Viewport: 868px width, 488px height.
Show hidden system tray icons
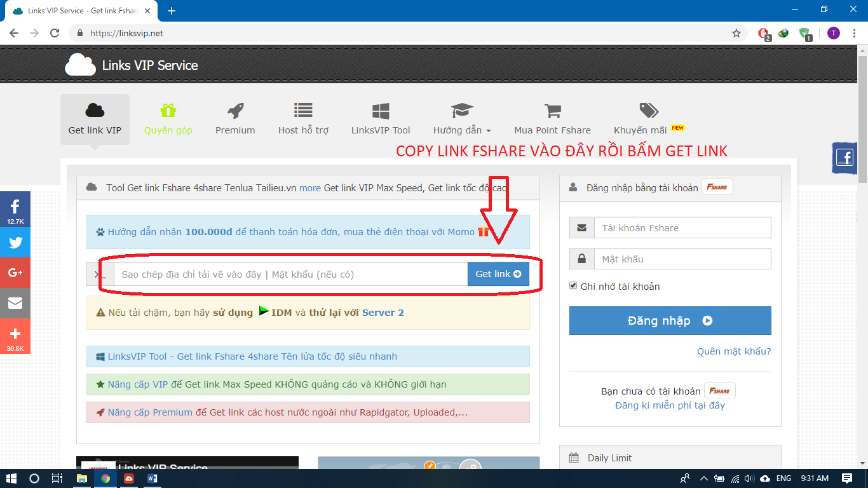703,478
